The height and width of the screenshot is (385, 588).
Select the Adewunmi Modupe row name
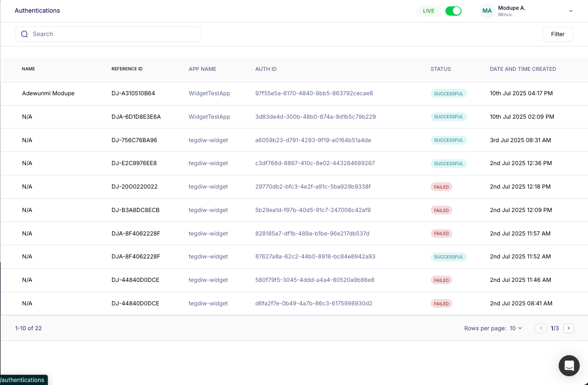(48, 93)
